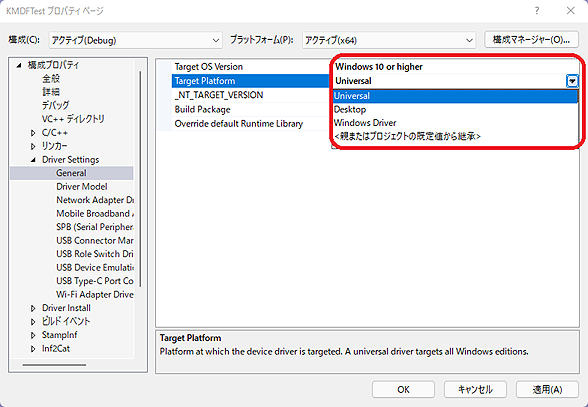Open the 構成 Active(Debug) combo box
This screenshot has width=588, height=407.
point(135,40)
